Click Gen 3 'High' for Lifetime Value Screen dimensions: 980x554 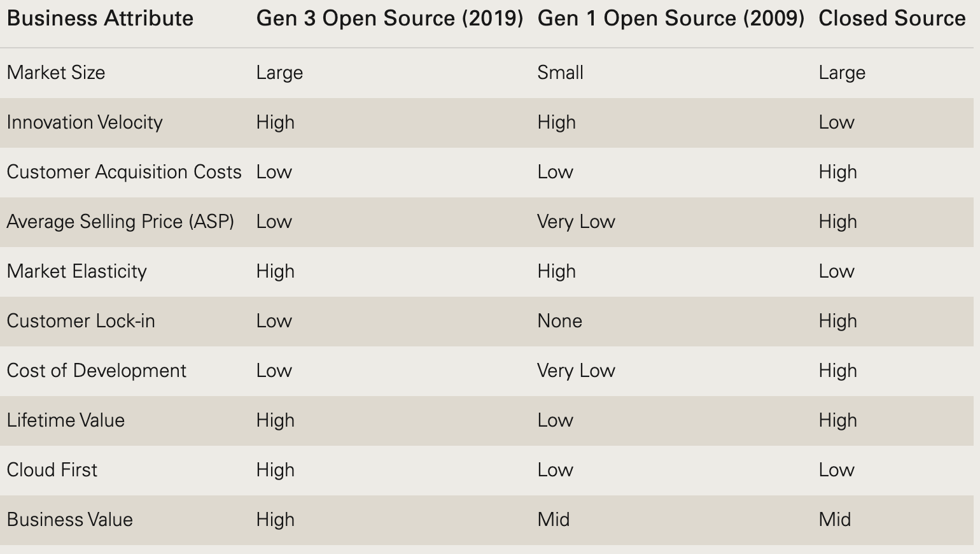275,420
